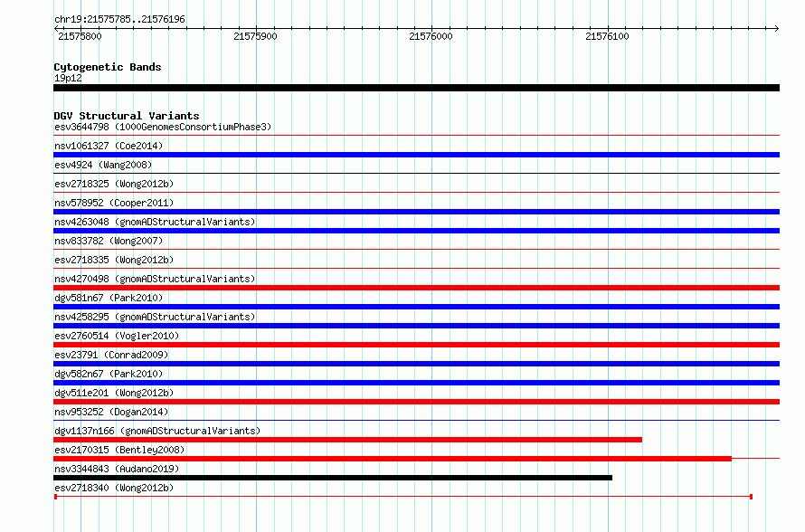Select the blue bar under dgv581n67
805x532 pixels.
(416, 307)
